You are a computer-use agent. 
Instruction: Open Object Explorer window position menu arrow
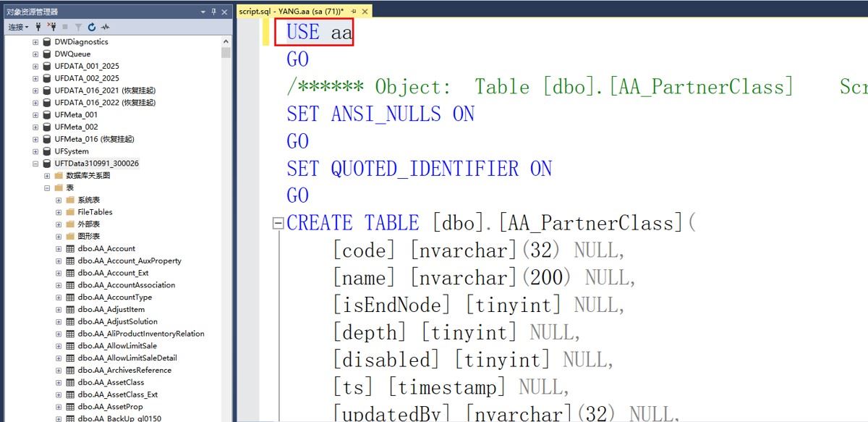(x=203, y=12)
